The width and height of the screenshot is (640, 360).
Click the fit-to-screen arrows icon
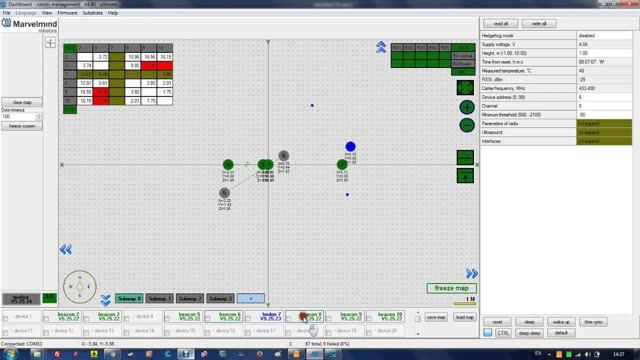coord(465,88)
